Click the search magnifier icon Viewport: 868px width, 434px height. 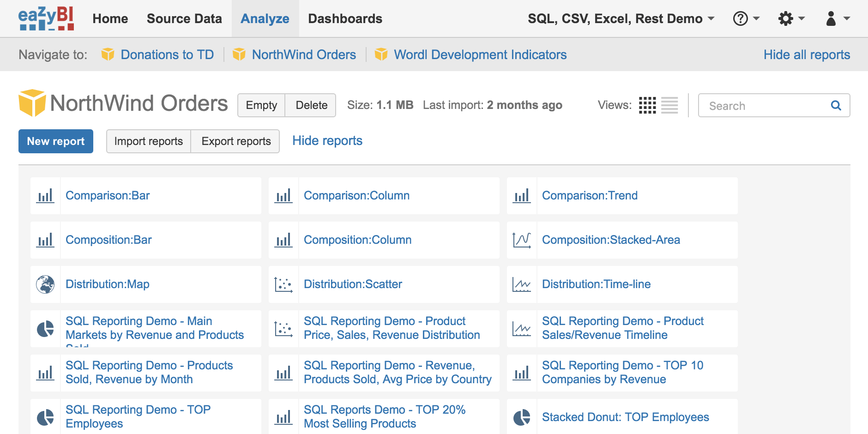[836, 105]
